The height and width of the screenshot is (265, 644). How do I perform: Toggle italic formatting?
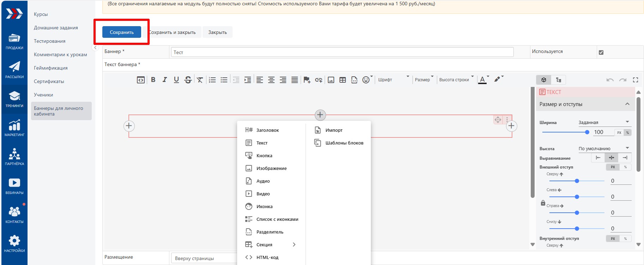[x=165, y=80]
